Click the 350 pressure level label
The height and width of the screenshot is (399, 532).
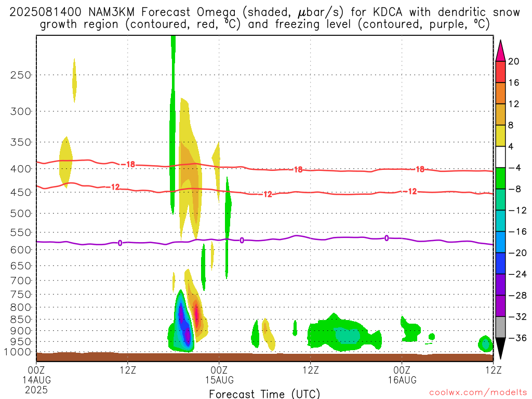(x=21, y=142)
